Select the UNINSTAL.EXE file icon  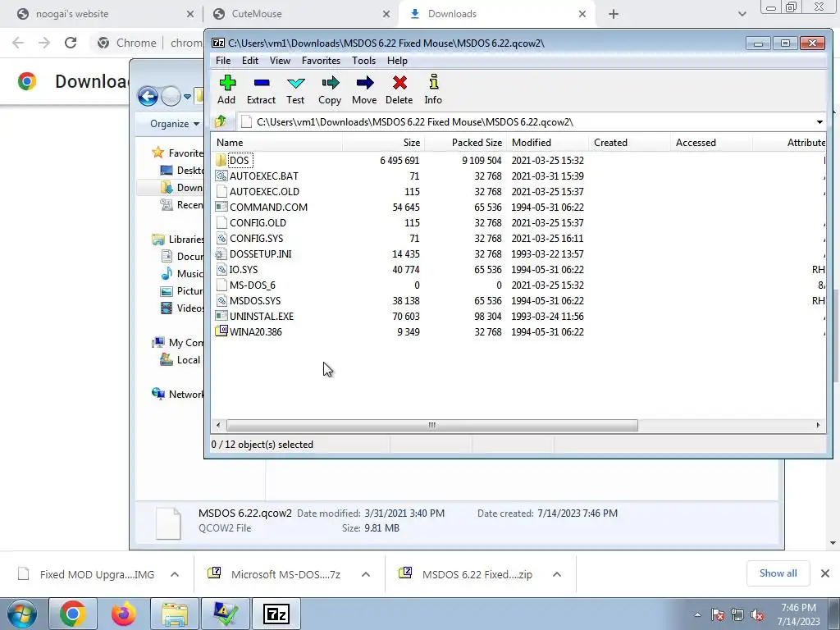coord(221,316)
